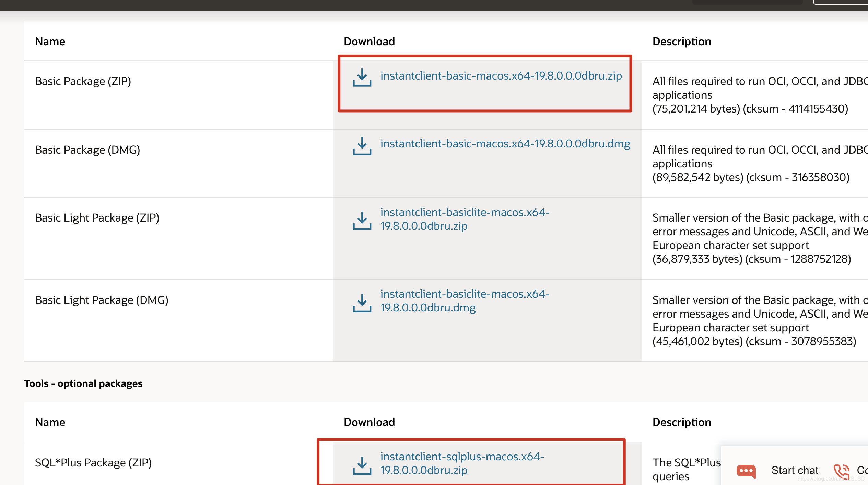Download the instantclient-sqlplus zip file link
The height and width of the screenshot is (485, 868).
(462, 463)
